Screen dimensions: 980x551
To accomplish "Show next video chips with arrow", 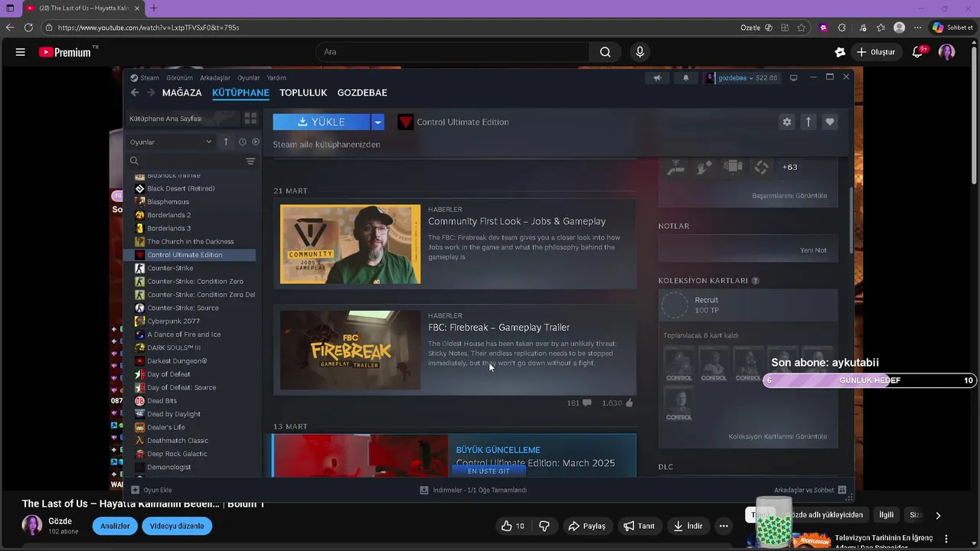I will [x=938, y=515].
